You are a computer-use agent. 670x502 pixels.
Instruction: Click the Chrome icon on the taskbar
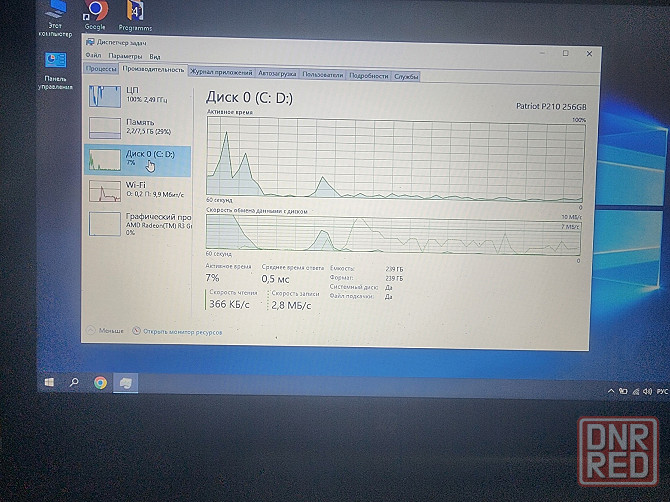coord(100,382)
